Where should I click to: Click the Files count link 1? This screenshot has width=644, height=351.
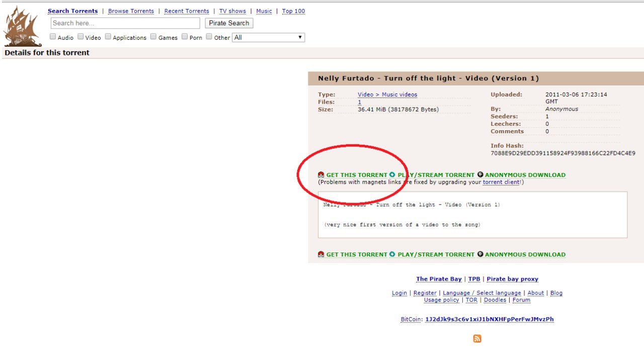359,102
